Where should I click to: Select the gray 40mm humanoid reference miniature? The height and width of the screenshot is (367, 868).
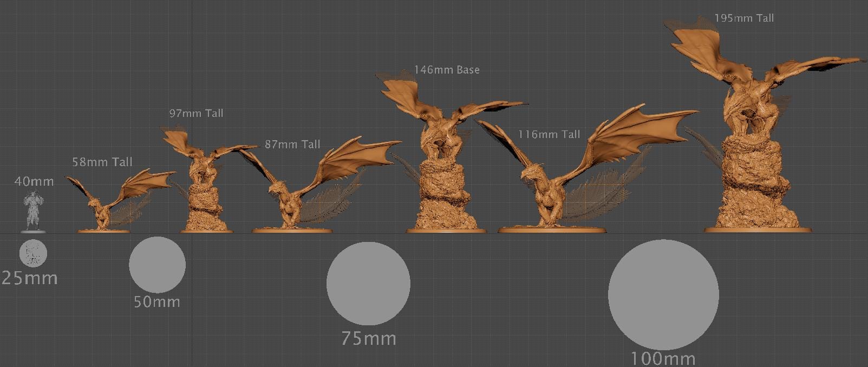point(34,211)
